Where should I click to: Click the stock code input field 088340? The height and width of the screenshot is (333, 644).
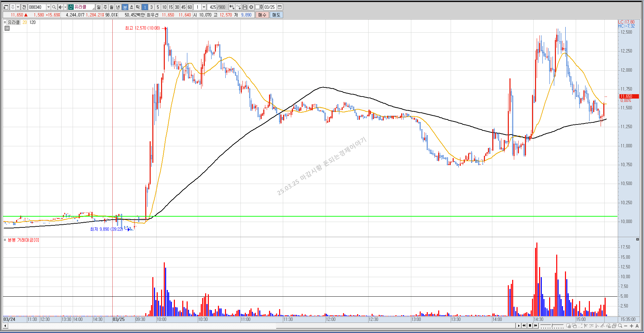click(x=37, y=7)
